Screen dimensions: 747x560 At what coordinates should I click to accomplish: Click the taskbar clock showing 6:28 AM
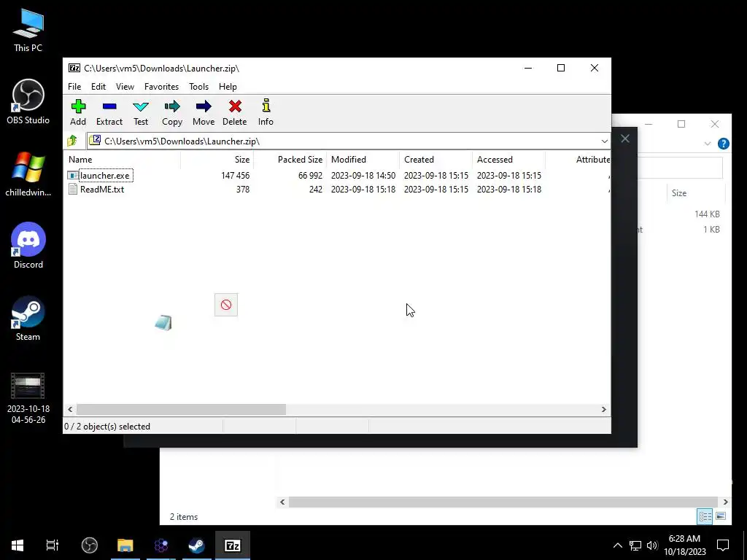pos(684,545)
